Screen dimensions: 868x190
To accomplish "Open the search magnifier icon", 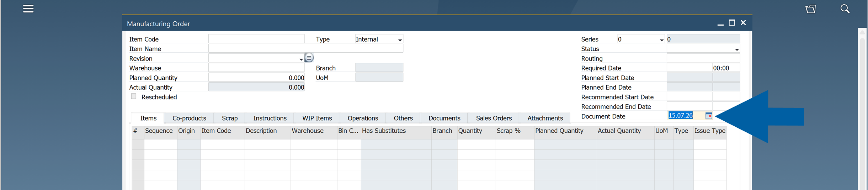I will pyautogui.click(x=845, y=9).
